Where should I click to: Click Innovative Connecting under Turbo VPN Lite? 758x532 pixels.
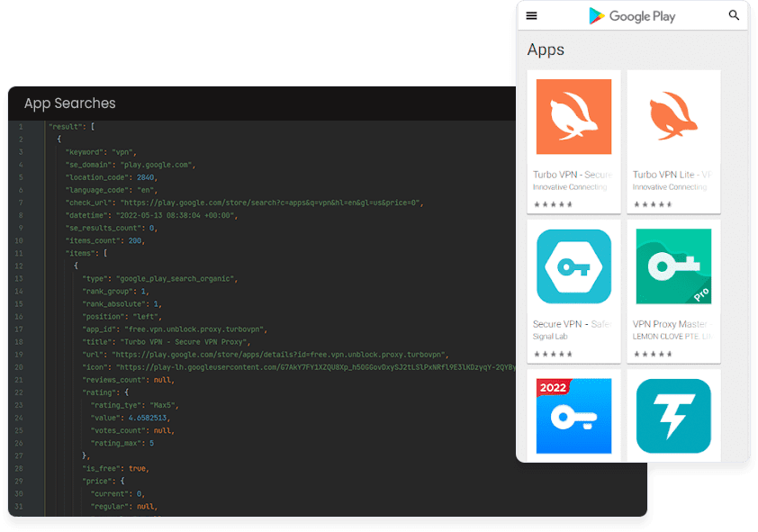pos(670,187)
